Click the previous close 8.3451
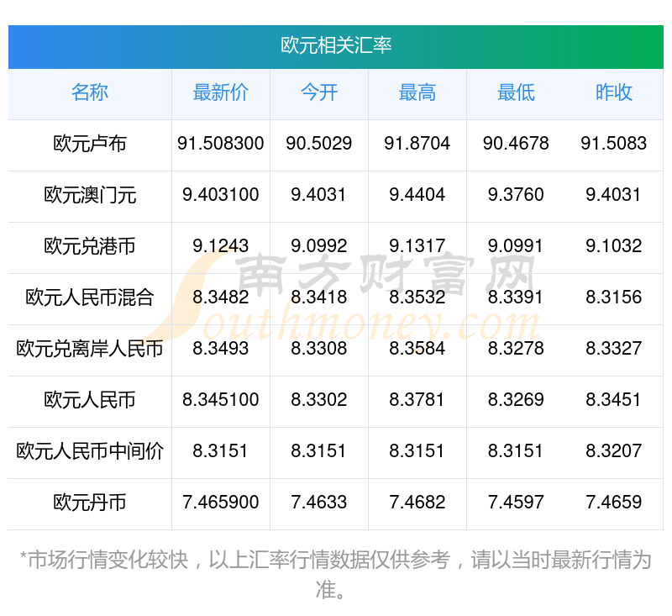The width and height of the screenshot is (672, 616). click(614, 399)
